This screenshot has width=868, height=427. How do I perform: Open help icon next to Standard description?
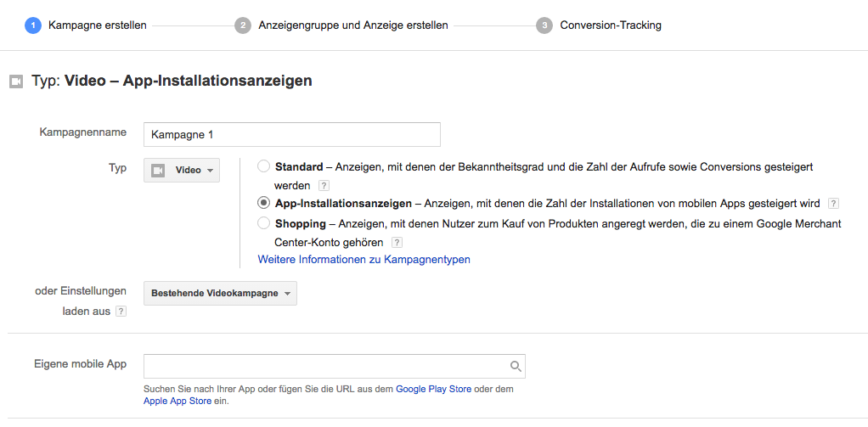[324, 186]
